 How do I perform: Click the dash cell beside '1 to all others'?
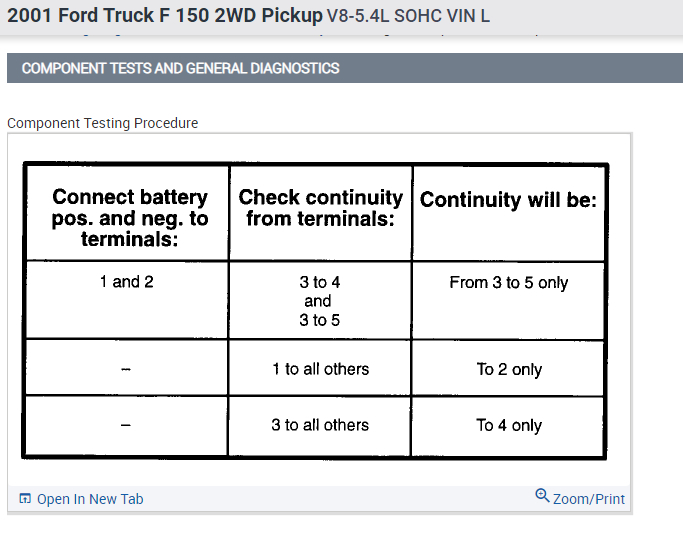pyautogui.click(x=126, y=369)
